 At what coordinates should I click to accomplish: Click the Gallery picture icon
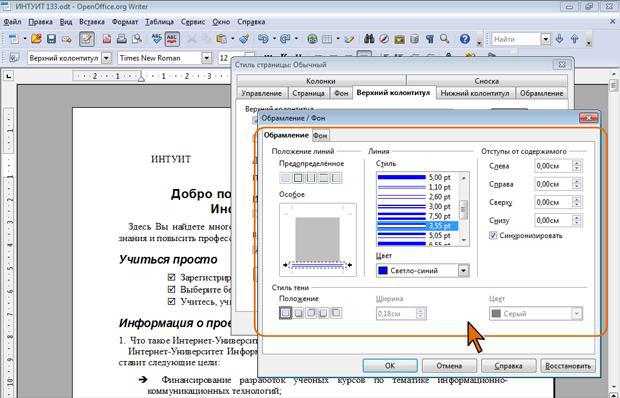coord(399,39)
